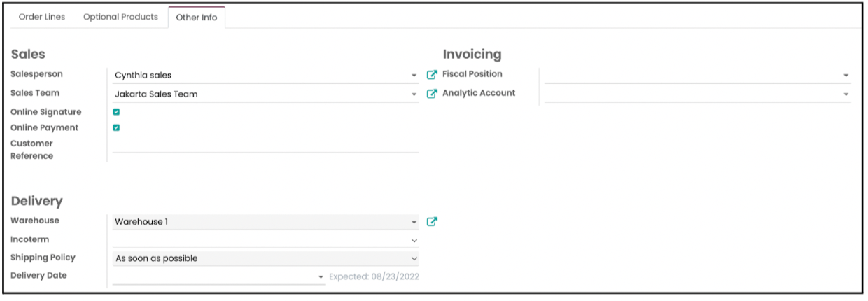Open external link for Sales Team record
Viewport: 868px width, 301px height.
(432, 94)
